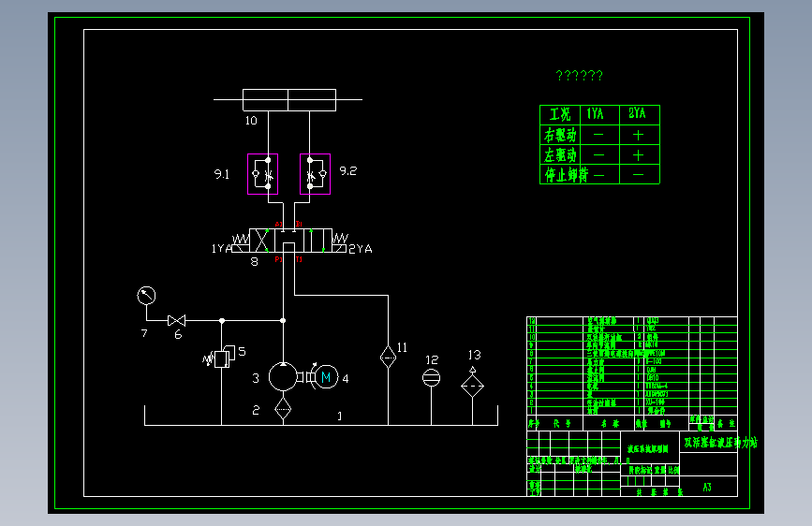Select the number 1 tank label
This screenshot has width=812, height=526.
(x=340, y=416)
